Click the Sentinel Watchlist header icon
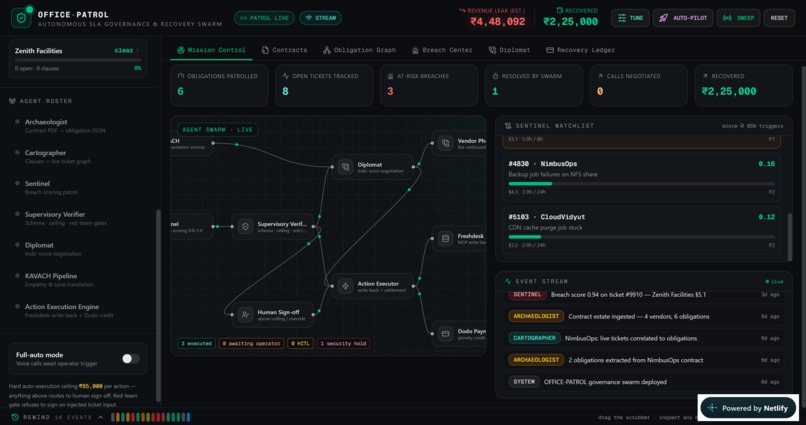The width and height of the screenshot is (806, 425). point(508,125)
